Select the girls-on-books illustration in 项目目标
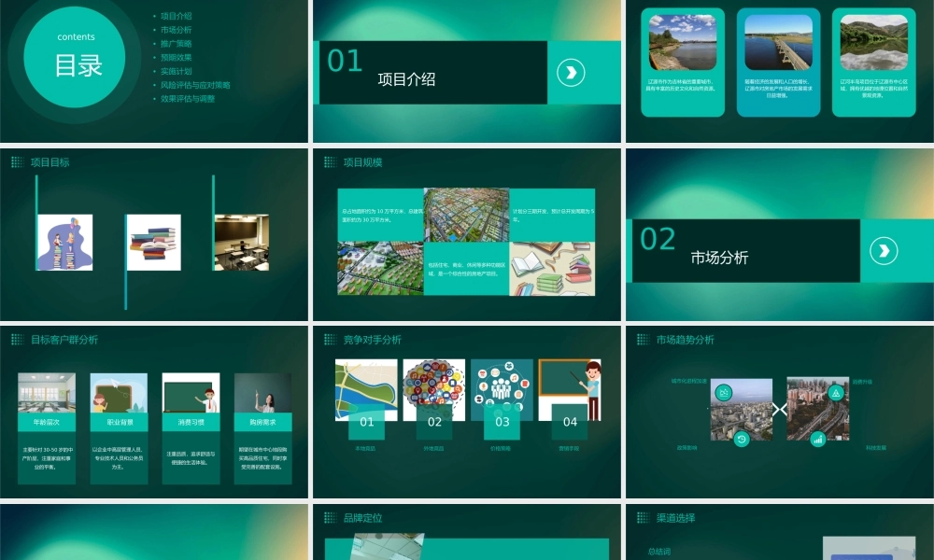Image resolution: width=934 pixels, height=560 pixels. click(65, 243)
